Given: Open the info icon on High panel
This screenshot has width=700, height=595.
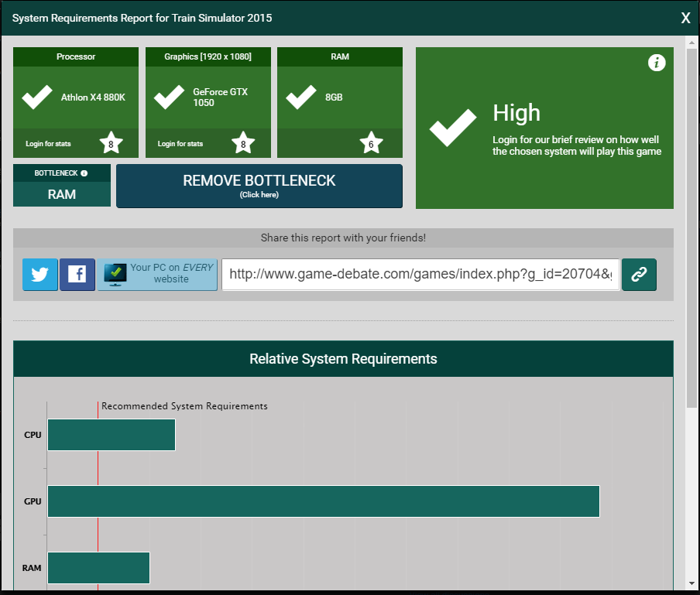Looking at the screenshot, I should (657, 63).
